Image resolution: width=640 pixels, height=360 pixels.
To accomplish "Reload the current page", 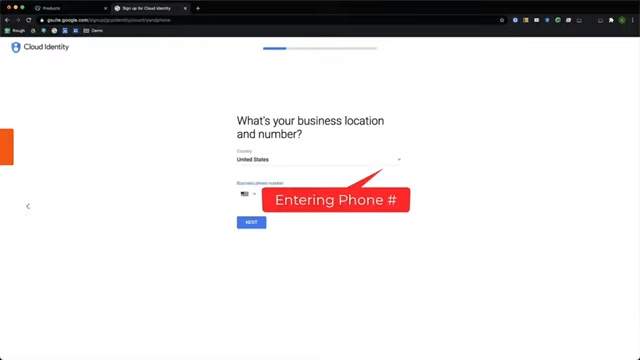I will pyautogui.click(x=29, y=20).
